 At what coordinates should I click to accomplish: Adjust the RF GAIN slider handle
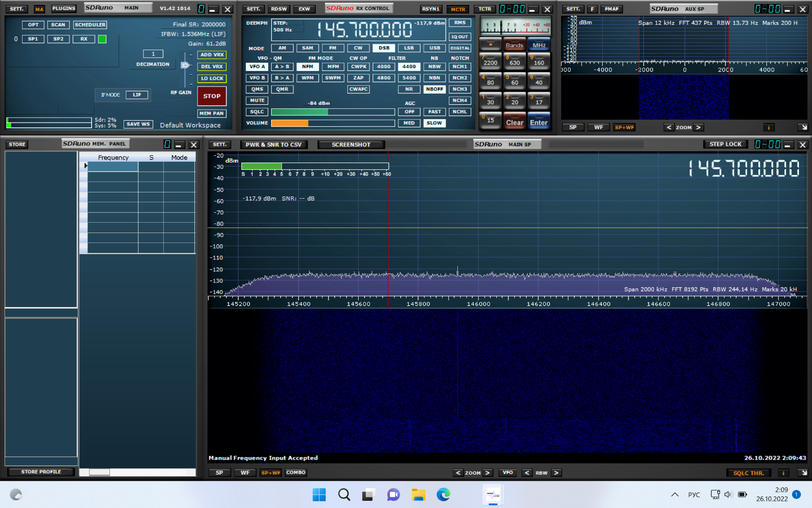coord(185,65)
